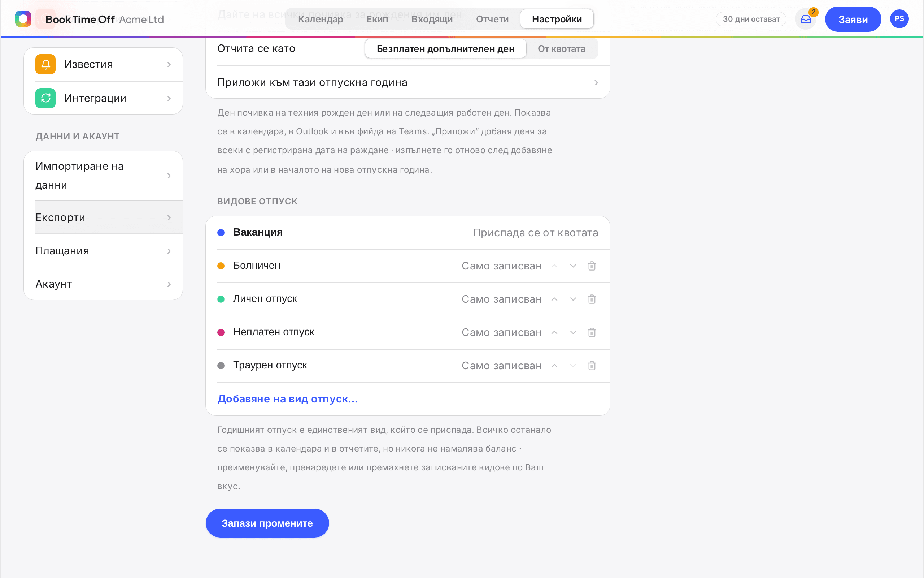The image size is (924, 578).
Task: Switch to the Календар tab
Action: (321, 19)
